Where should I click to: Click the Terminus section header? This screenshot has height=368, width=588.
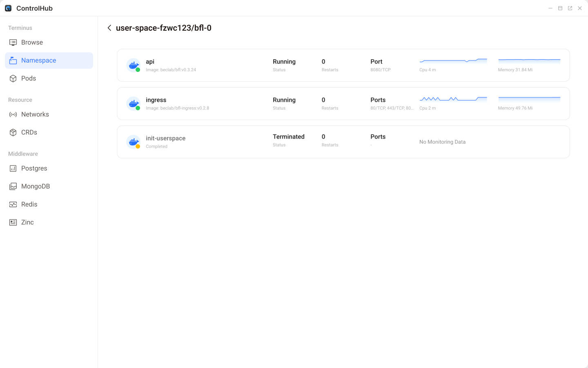tap(20, 28)
